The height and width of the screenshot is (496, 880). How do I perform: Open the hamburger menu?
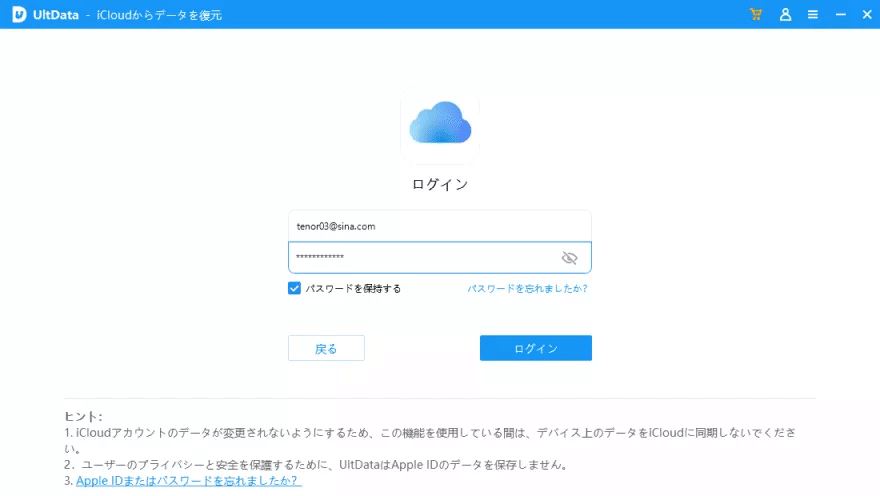pos(813,15)
